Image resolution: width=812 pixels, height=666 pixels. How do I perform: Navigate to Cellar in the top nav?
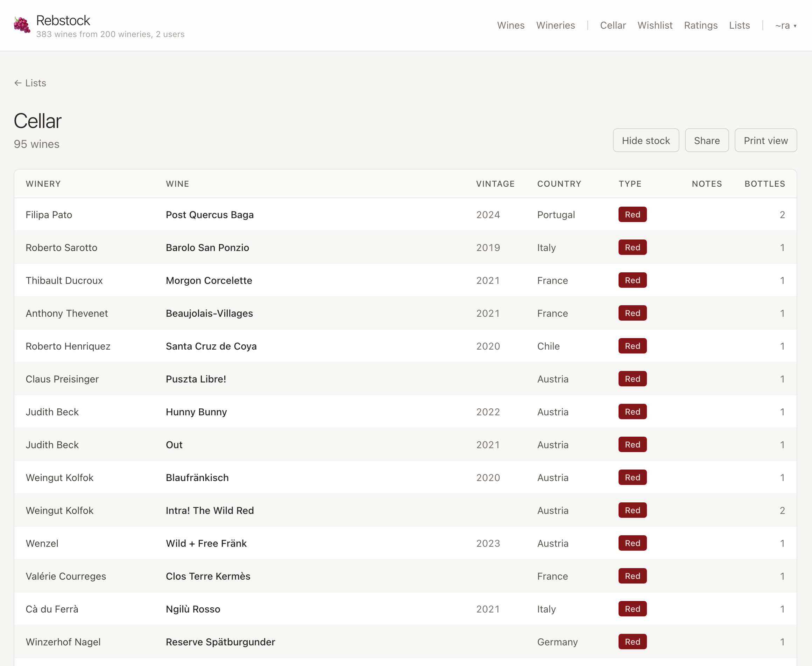tap(613, 25)
